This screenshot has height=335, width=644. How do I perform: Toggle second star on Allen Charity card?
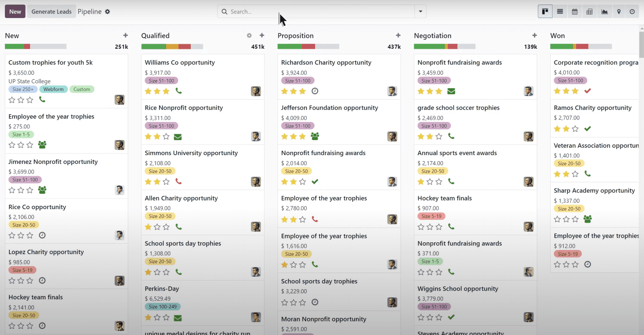pyautogui.click(x=157, y=227)
